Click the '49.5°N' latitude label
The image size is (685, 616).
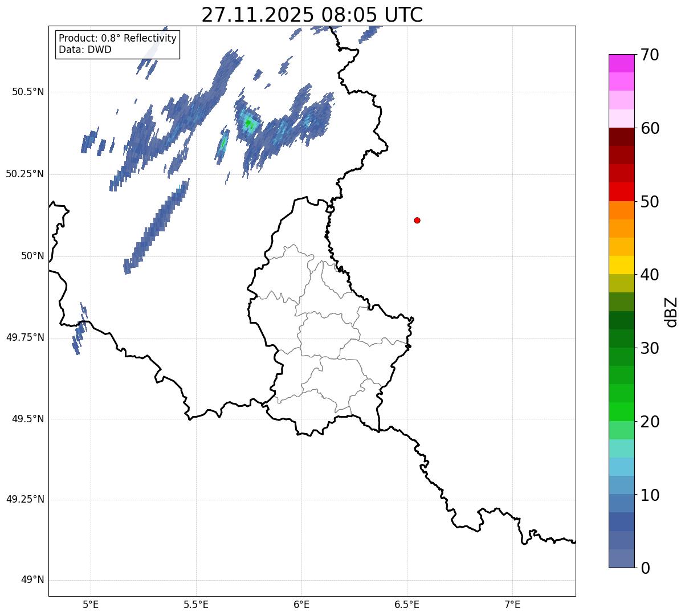click(28, 419)
